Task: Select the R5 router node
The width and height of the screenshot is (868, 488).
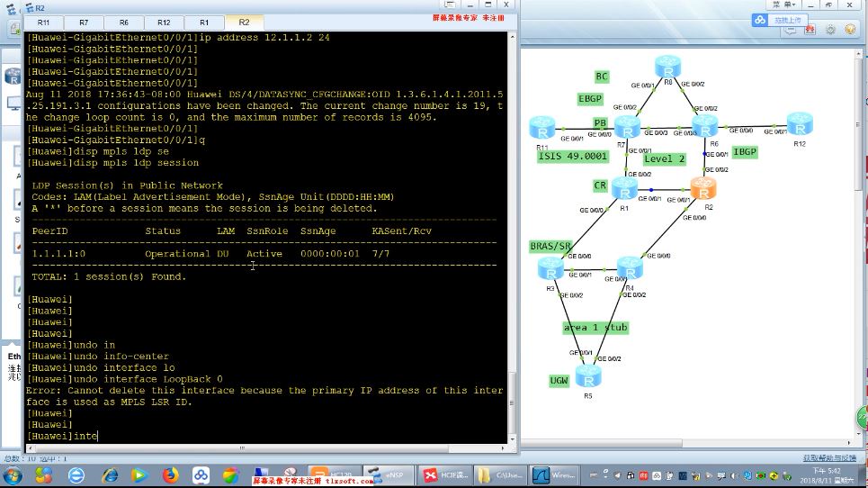Action: click(x=588, y=376)
